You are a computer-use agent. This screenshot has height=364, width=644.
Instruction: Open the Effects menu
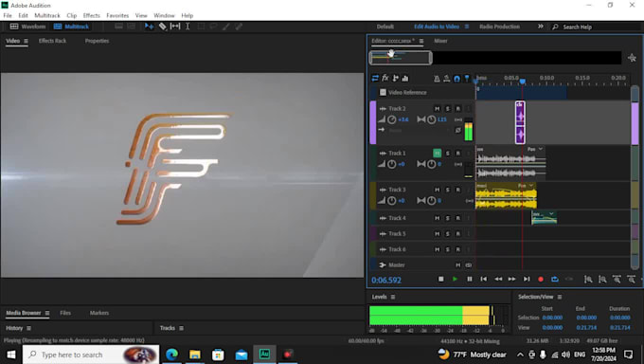91,15
